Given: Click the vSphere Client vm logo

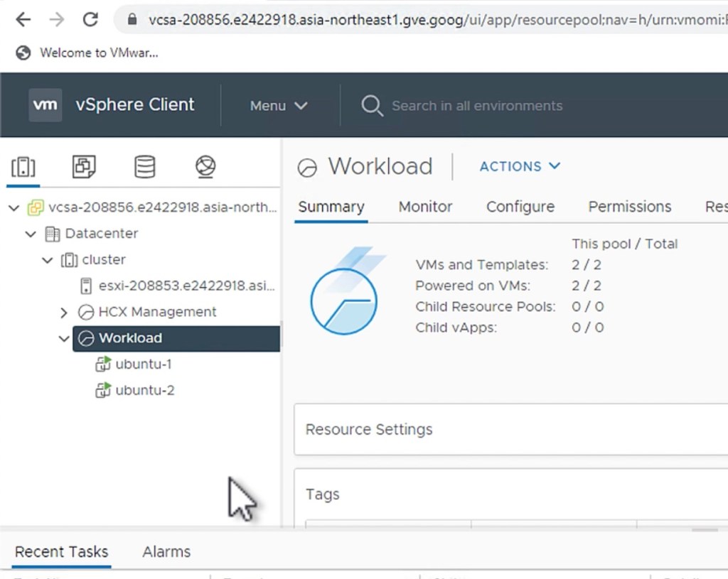Looking at the screenshot, I should pyautogui.click(x=45, y=105).
